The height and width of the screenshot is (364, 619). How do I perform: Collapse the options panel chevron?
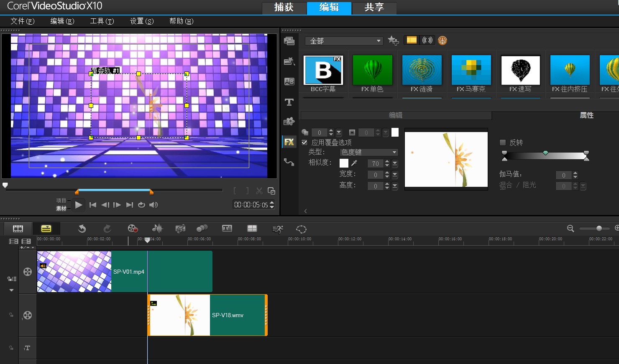pos(305,211)
